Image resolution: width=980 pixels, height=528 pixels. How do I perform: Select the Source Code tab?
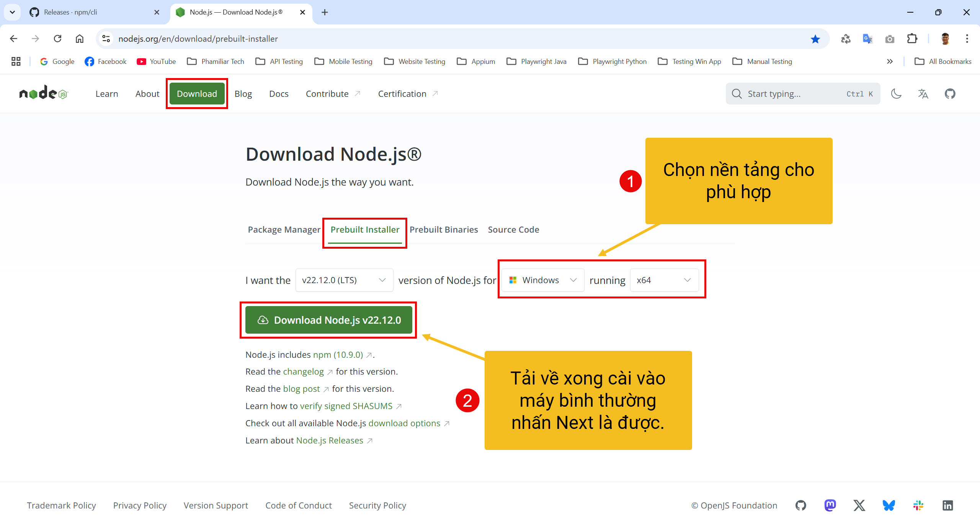tap(513, 230)
